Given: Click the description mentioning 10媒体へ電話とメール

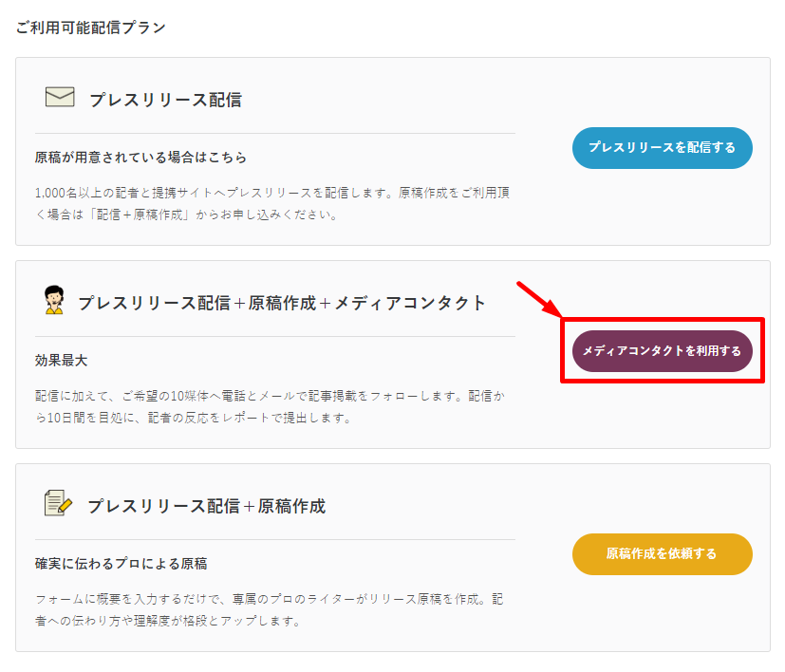Looking at the screenshot, I should click(x=270, y=406).
